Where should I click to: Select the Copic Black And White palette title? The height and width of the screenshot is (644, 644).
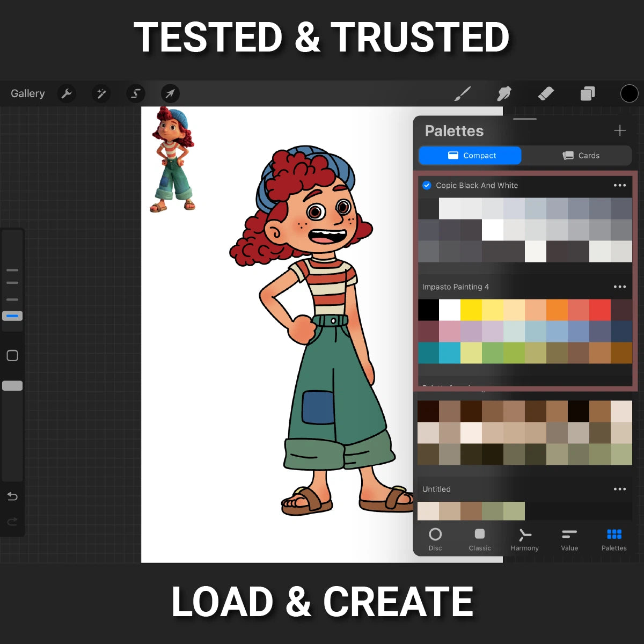pyautogui.click(x=477, y=185)
